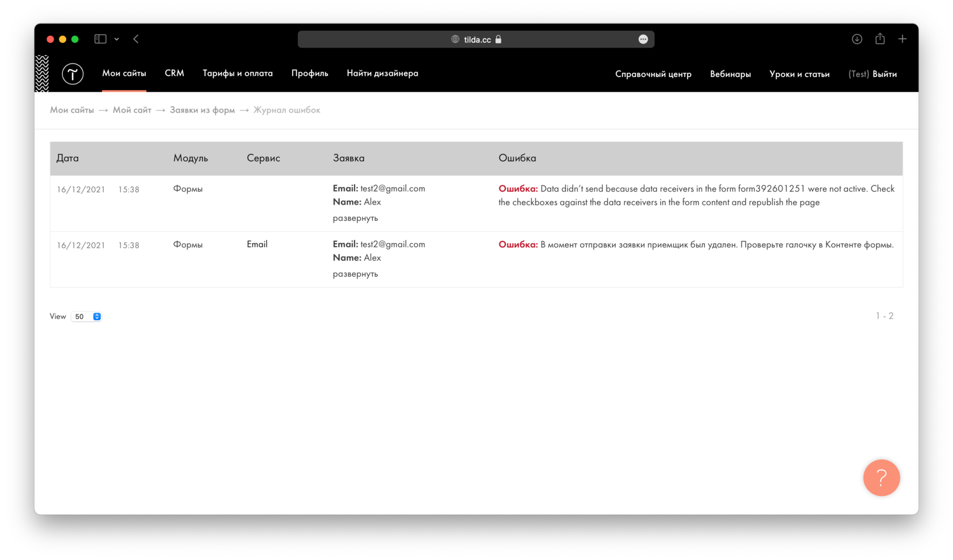Click the green fullscreen window button
The height and width of the screenshot is (560, 953).
[x=75, y=39]
